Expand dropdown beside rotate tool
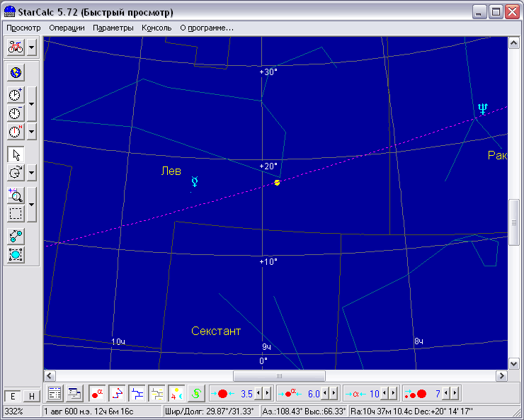The width and height of the screenshot is (524, 420). [31, 173]
